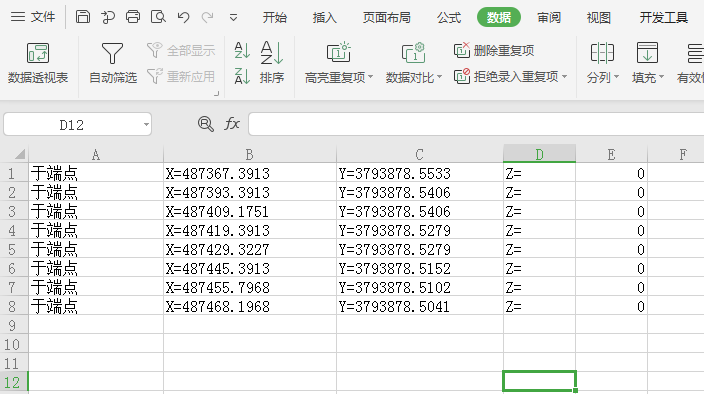Click 全部显示 show all button
The image size is (704, 394).
coord(181,50)
